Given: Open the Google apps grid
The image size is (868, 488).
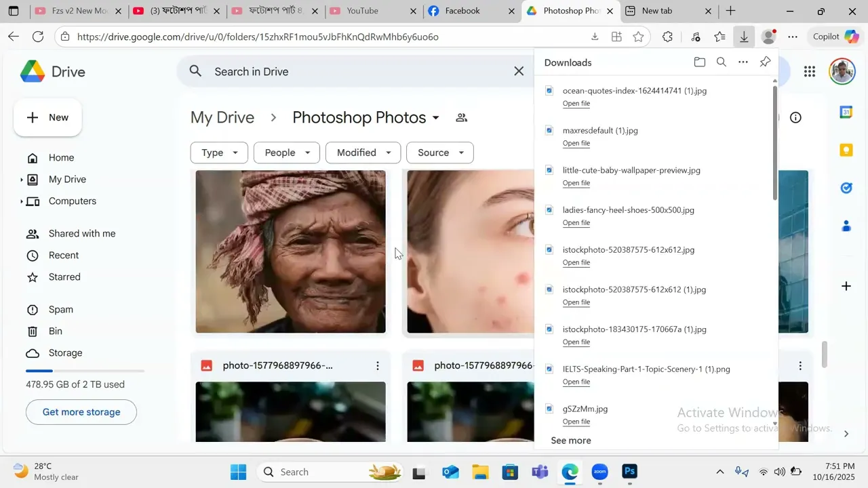Looking at the screenshot, I should tap(809, 72).
